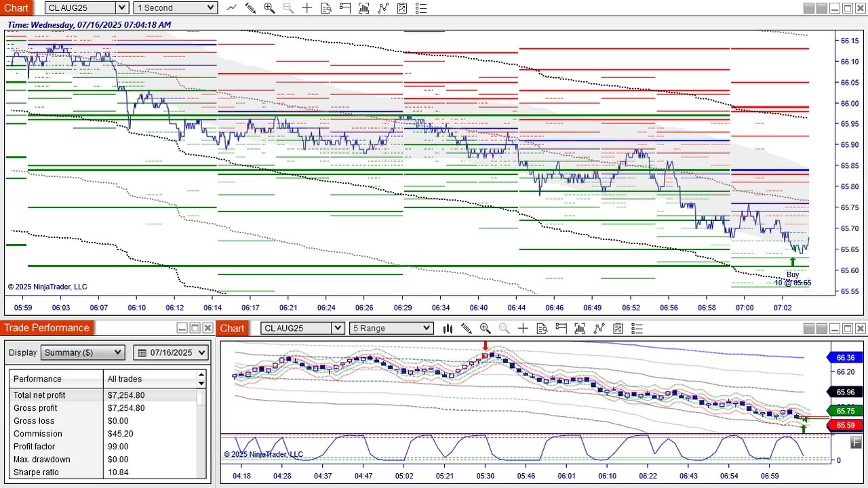Pick a date from the 07/16/2025 selector
This screenshot has height=488, width=868.
[x=172, y=352]
